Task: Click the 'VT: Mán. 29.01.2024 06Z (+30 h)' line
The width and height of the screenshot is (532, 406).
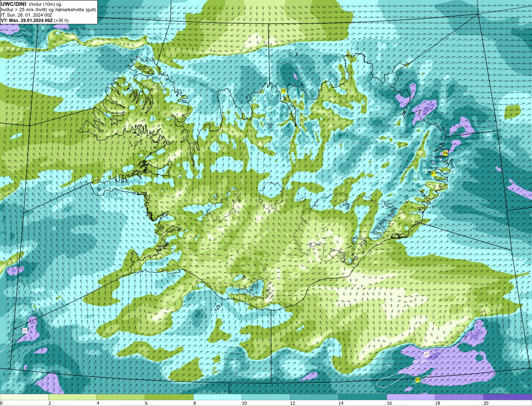Action: (x=35, y=20)
